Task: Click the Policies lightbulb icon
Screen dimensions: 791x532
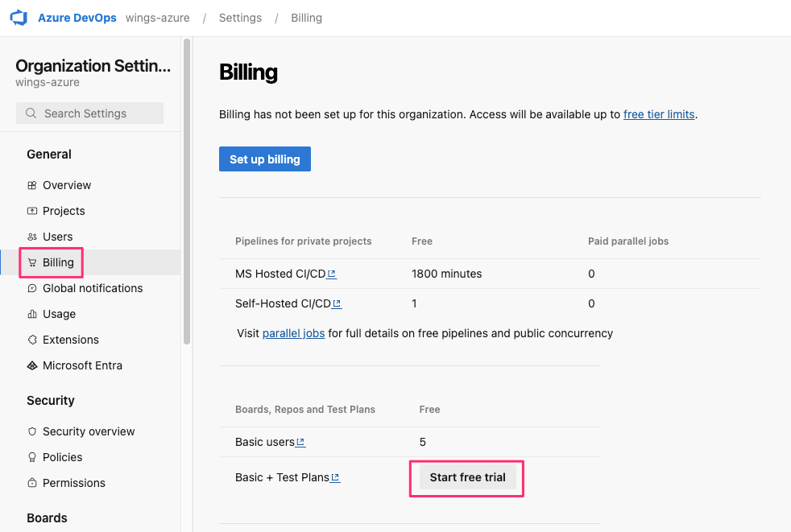Action: pyautogui.click(x=32, y=457)
